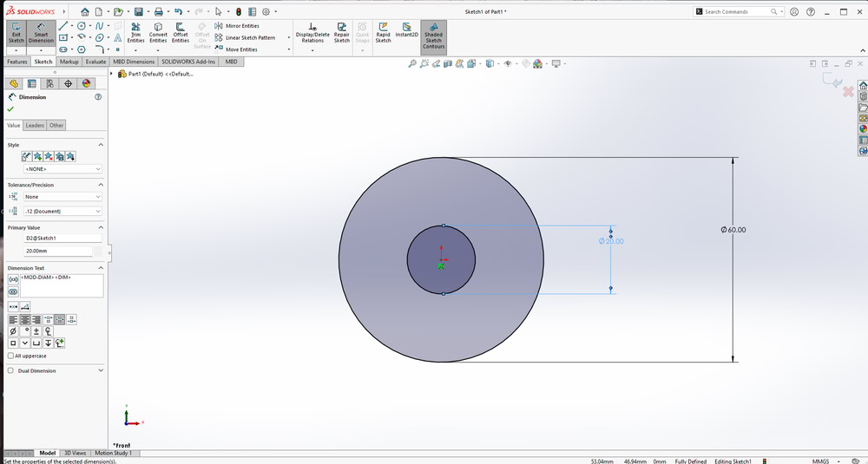Click the Undo icon

(178, 11)
